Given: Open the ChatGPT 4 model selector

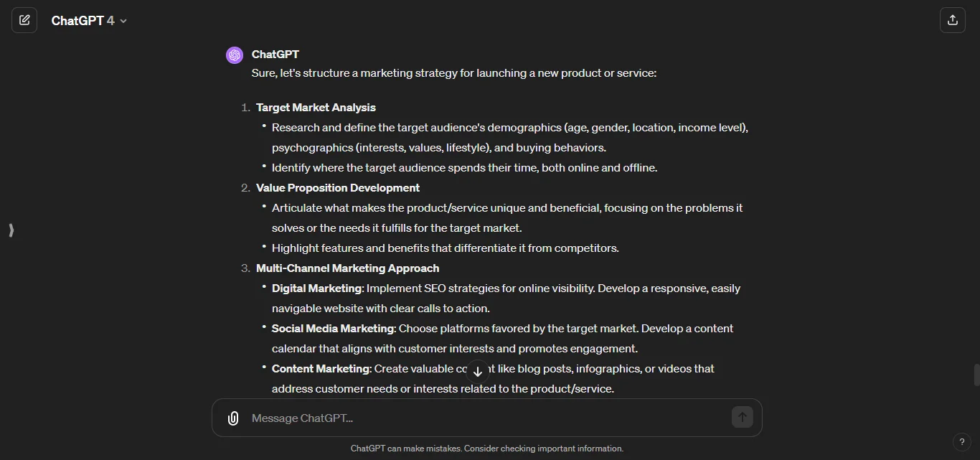Looking at the screenshot, I should (x=89, y=21).
